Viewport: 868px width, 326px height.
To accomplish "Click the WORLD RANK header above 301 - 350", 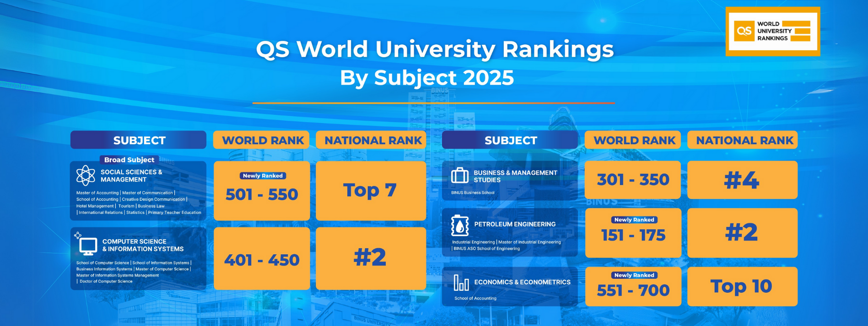I will point(633,140).
